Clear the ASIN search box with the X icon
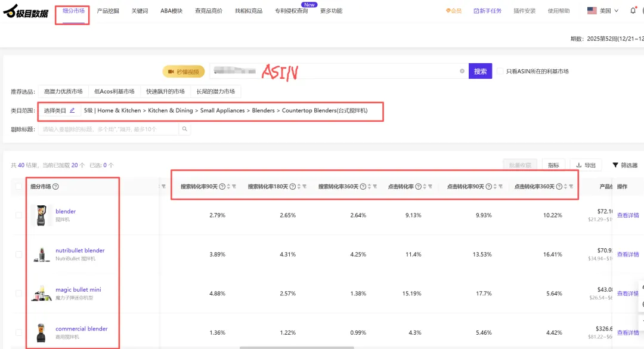This screenshot has height=349, width=644. point(462,71)
